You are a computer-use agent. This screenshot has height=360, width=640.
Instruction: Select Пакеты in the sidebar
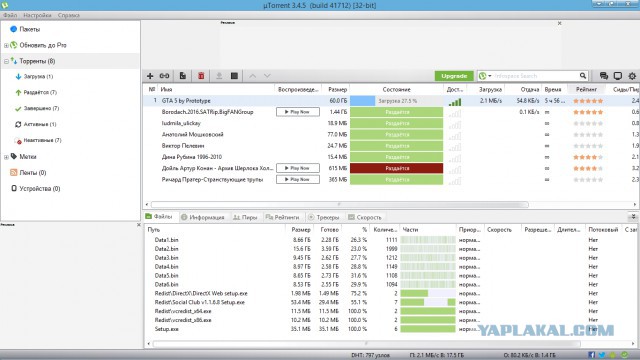coord(29,29)
